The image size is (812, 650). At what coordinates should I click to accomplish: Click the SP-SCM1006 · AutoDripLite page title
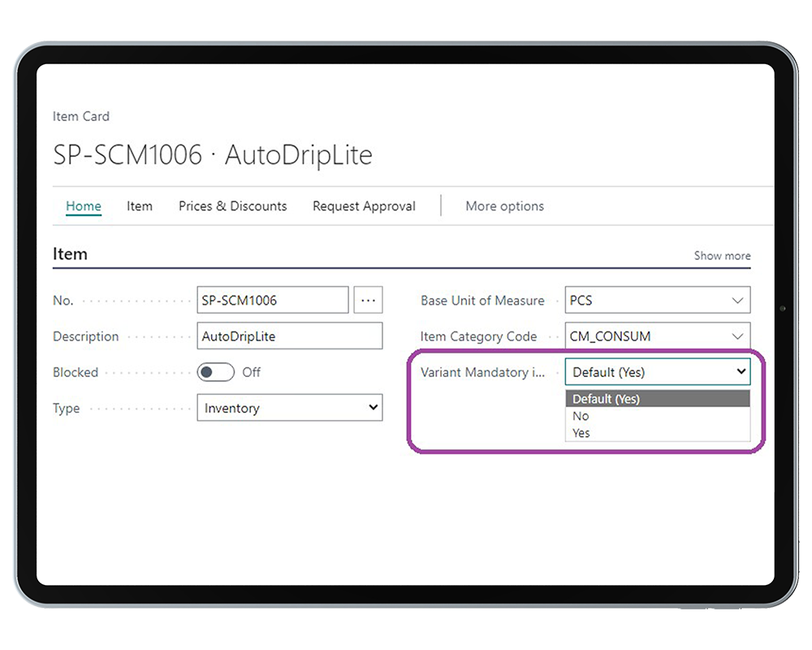[213, 154]
